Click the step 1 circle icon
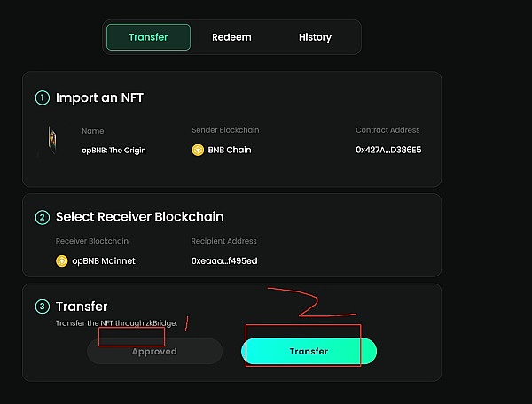This screenshot has height=404, width=532. (43, 97)
